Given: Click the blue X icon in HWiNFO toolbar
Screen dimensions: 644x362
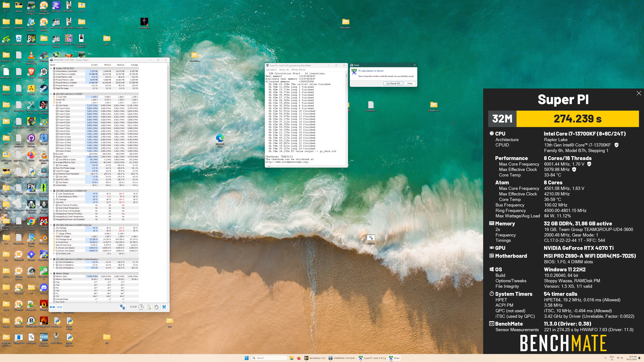Looking at the screenshot, I should (164, 307).
